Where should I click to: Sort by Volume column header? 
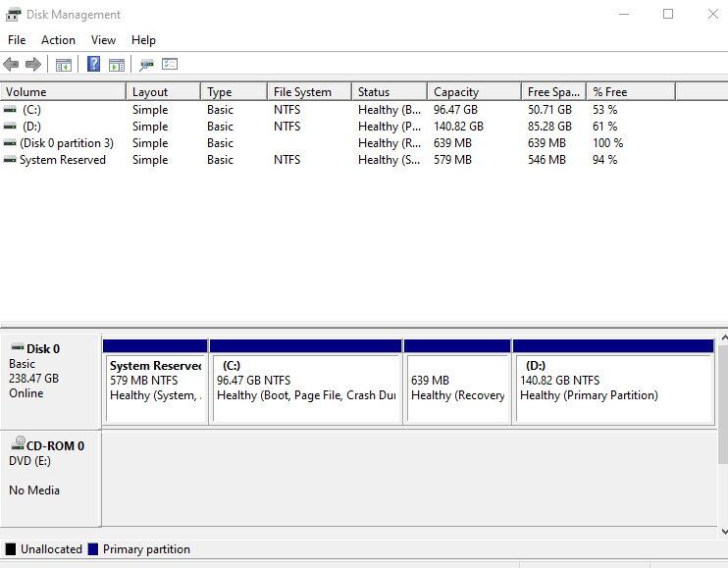click(63, 92)
